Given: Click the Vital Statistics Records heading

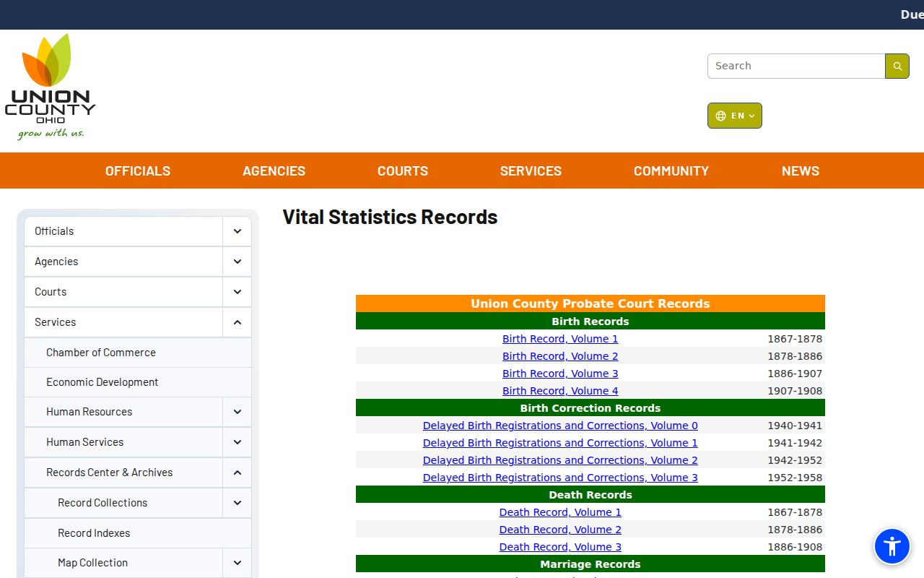Looking at the screenshot, I should tap(390, 217).
